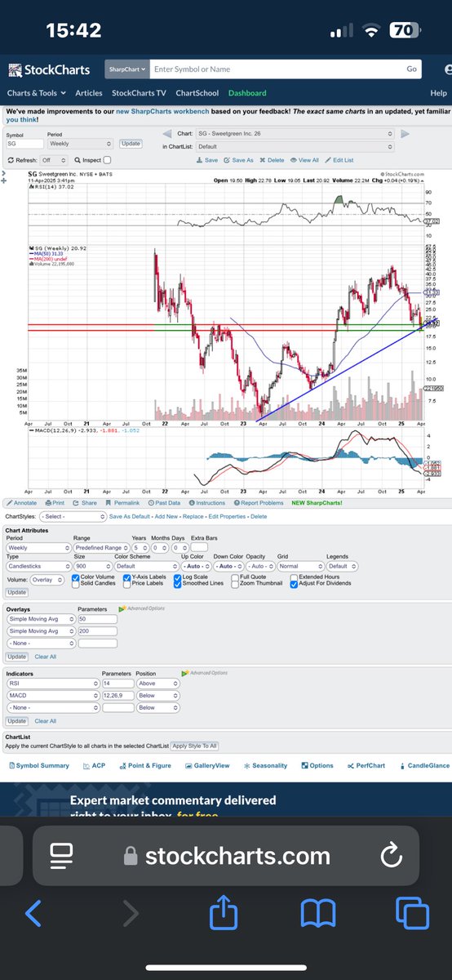Open Charts & Tools menu
This screenshot has width=452, height=980.
(x=38, y=93)
